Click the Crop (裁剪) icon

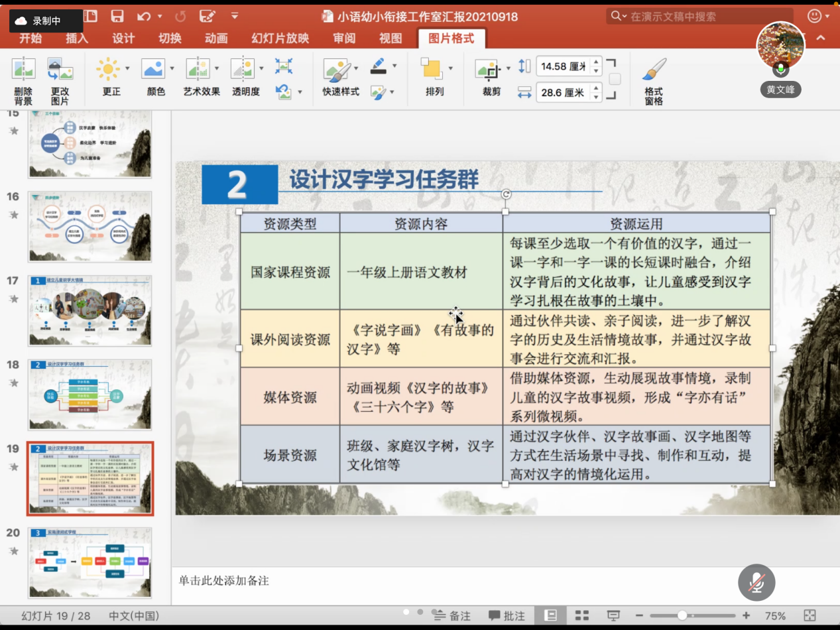click(x=487, y=70)
